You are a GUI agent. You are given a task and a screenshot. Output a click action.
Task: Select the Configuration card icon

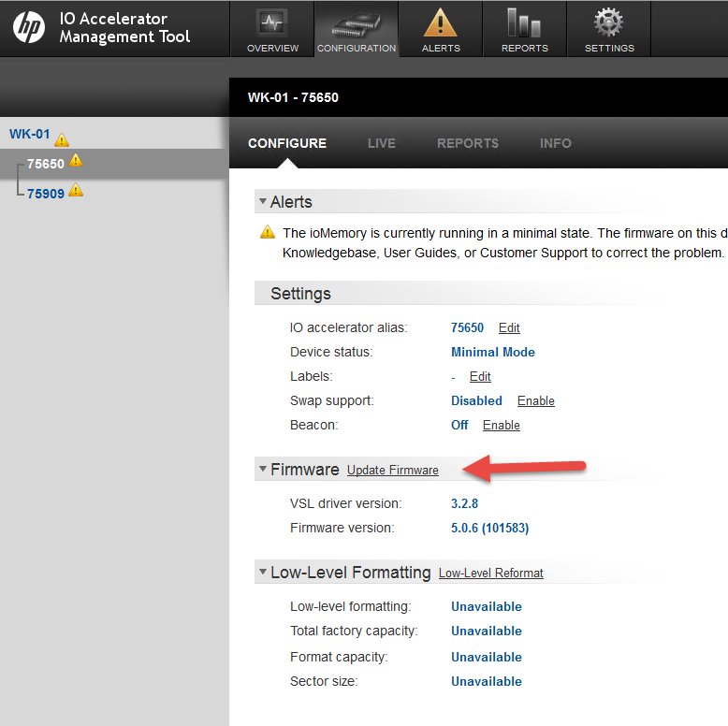[x=356, y=22]
